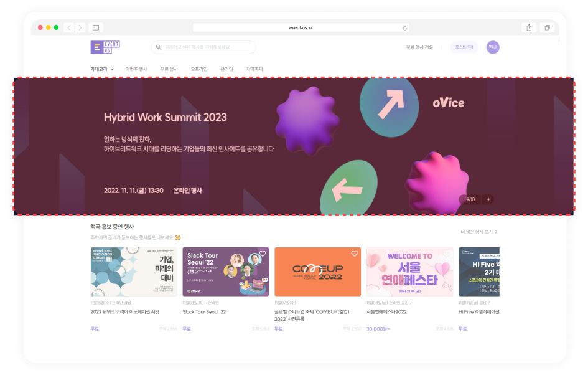Open the purple profile avatar
This screenshot has height=375, width=588.
coord(493,47)
